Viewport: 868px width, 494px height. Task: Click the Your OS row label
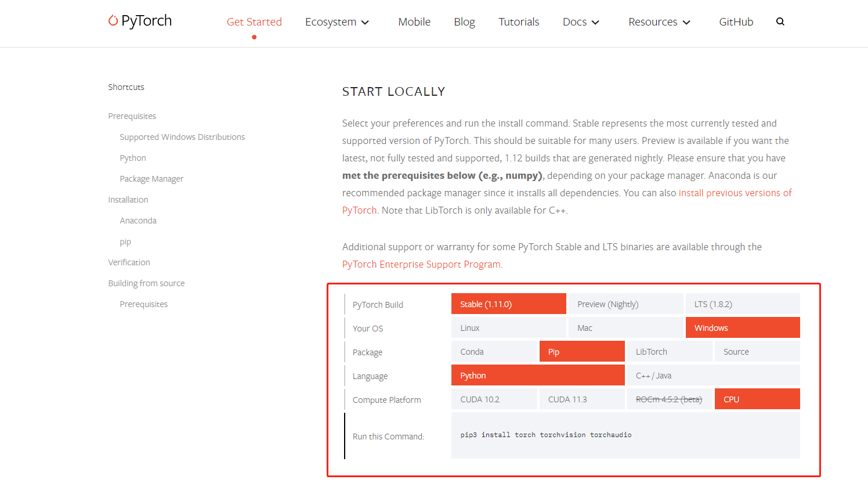[x=368, y=329]
